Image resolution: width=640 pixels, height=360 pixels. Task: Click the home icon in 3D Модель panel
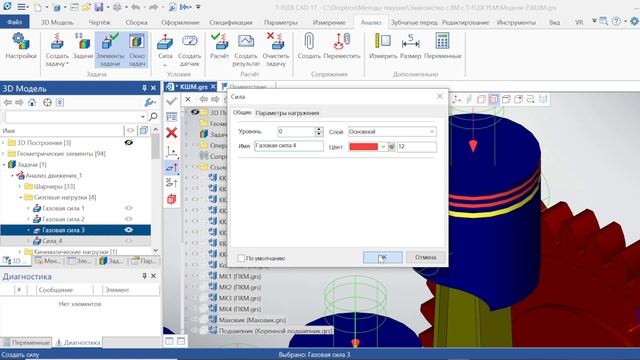click(x=32, y=102)
